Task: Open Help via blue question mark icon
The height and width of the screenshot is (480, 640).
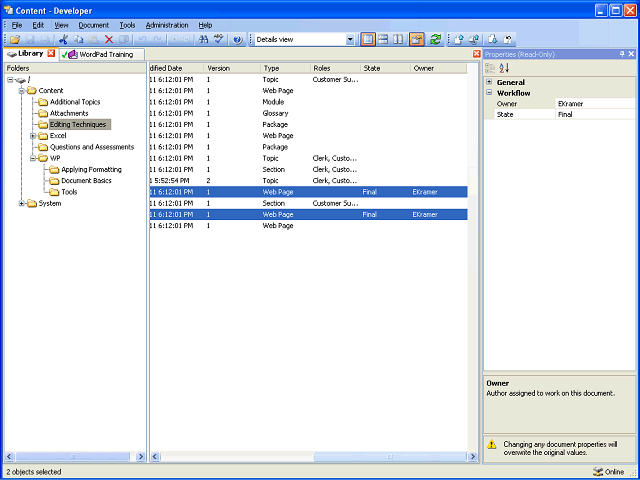Action: (x=238, y=40)
